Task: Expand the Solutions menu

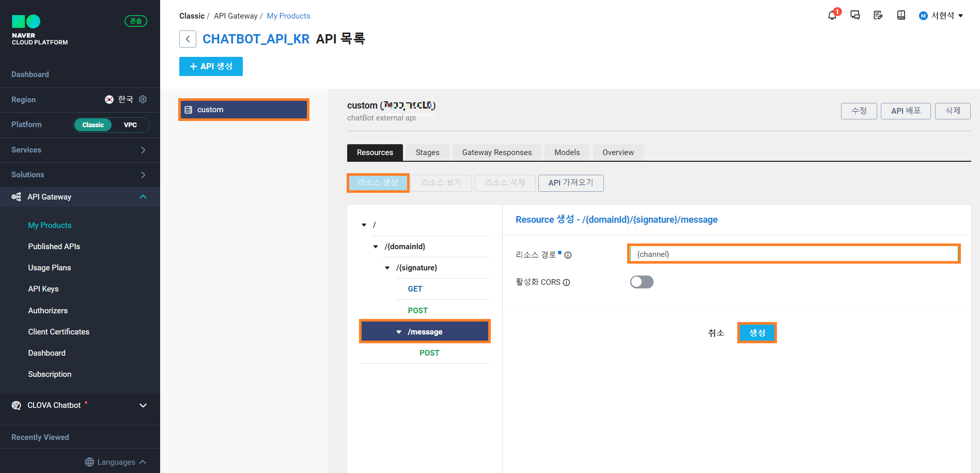Action: point(80,175)
